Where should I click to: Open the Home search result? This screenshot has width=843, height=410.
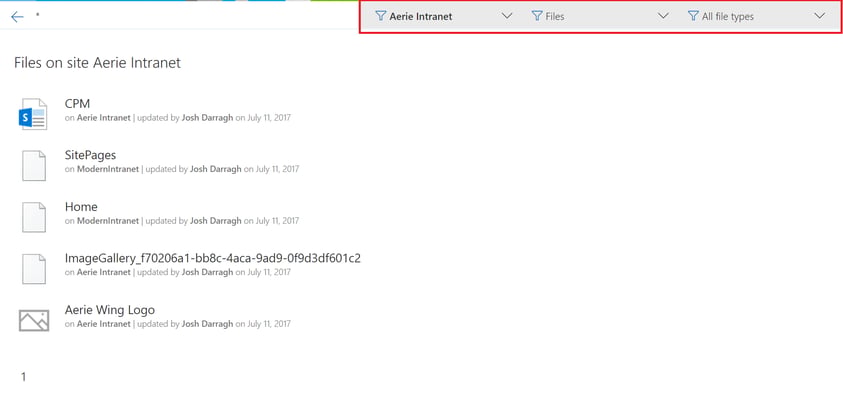click(81, 207)
